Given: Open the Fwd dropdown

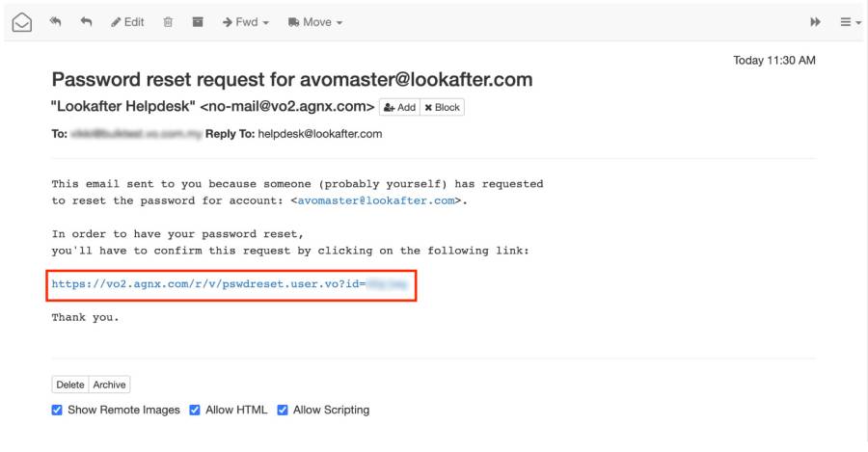Looking at the screenshot, I should coord(245,22).
